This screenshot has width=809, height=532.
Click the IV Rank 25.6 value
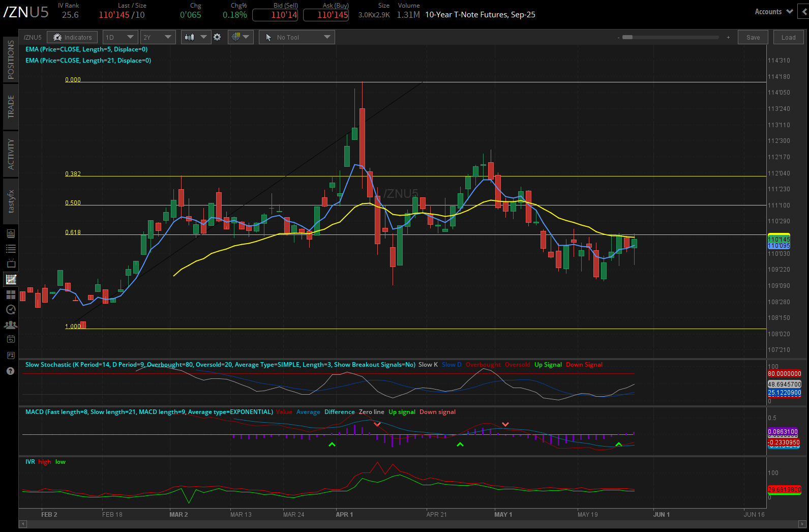click(70, 15)
